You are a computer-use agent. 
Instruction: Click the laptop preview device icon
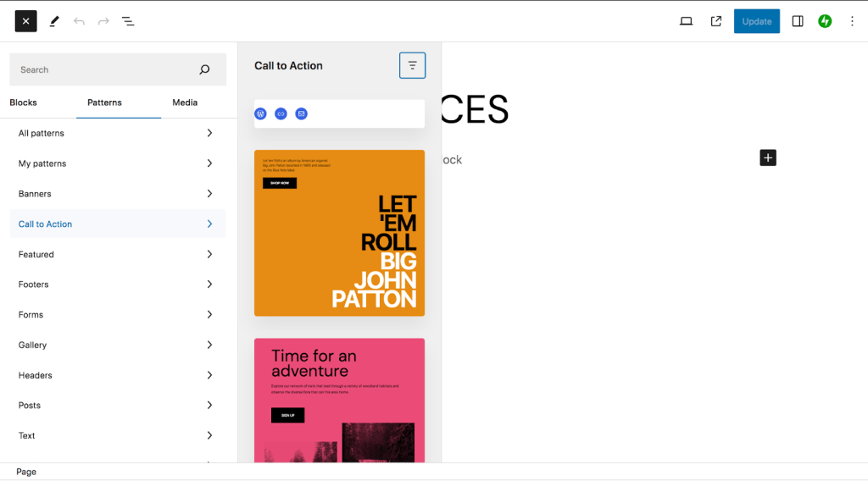point(686,21)
